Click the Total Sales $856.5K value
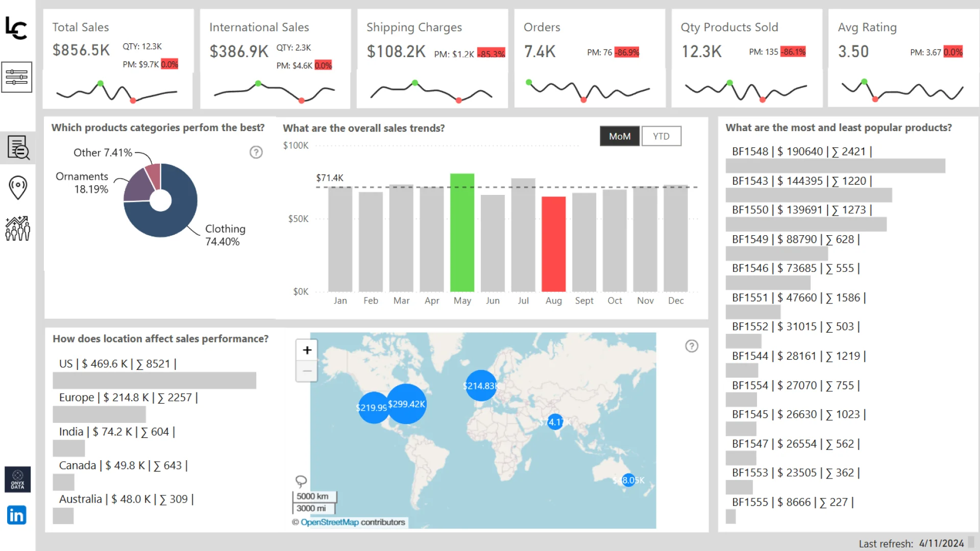Image resolution: width=980 pixels, height=551 pixels. click(x=81, y=50)
